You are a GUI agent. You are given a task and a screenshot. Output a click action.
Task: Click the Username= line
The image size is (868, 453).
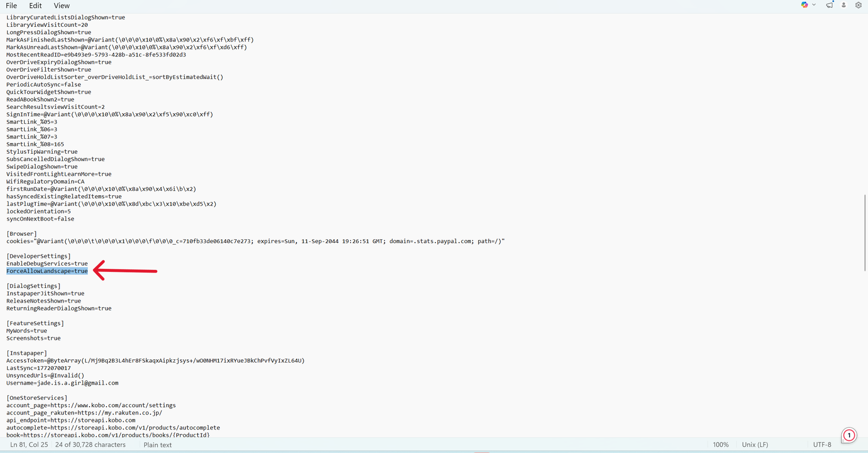pyautogui.click(x=62, y=383)
